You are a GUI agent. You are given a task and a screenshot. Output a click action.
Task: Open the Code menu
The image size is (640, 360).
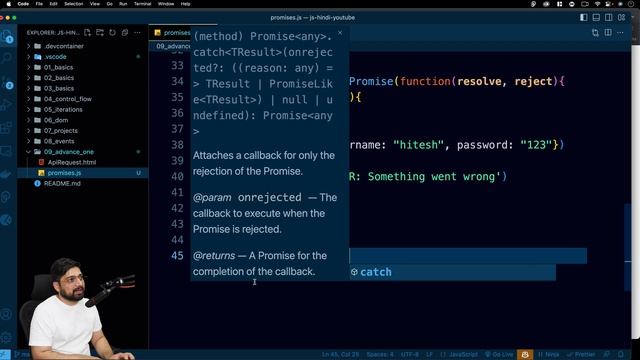(23, 4)
